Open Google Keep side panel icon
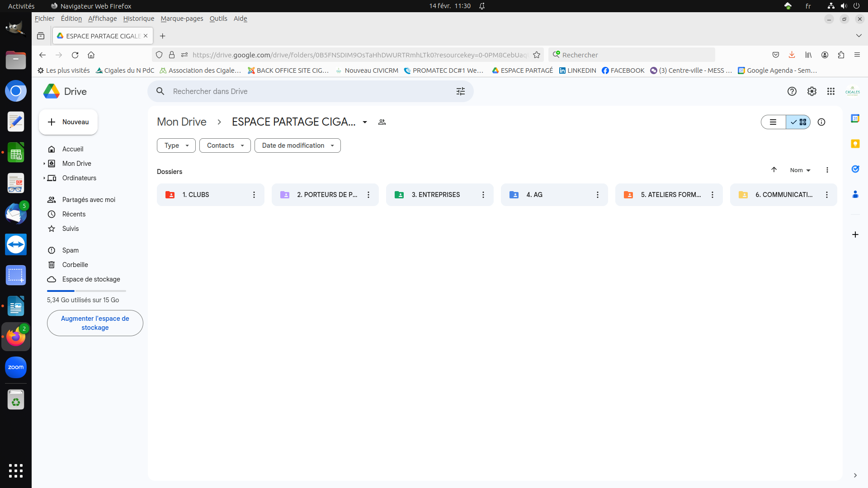 tap(855, 144)
